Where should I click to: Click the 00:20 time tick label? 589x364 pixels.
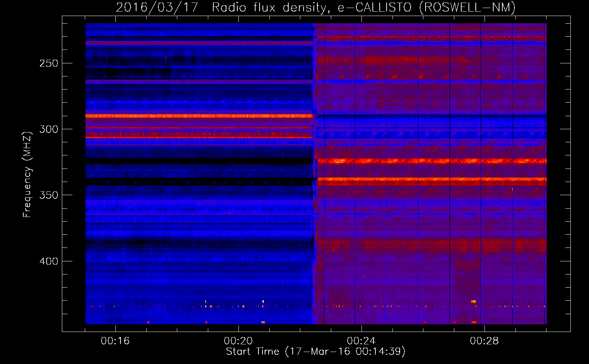click(x=238, y=341)
